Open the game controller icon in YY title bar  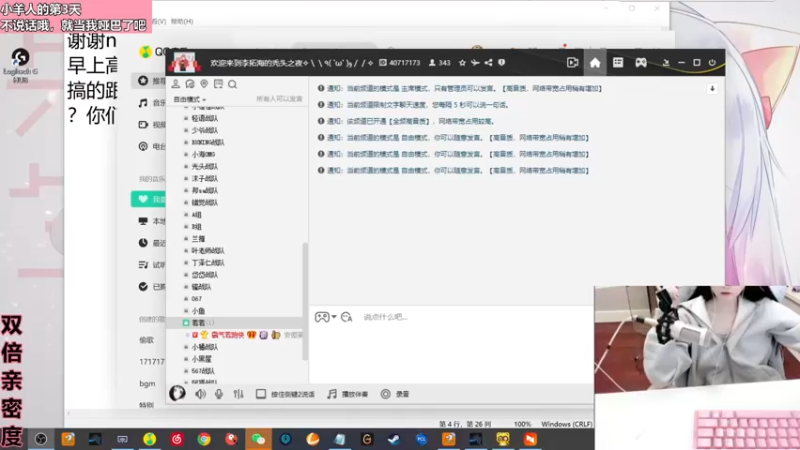coord(641,63)
